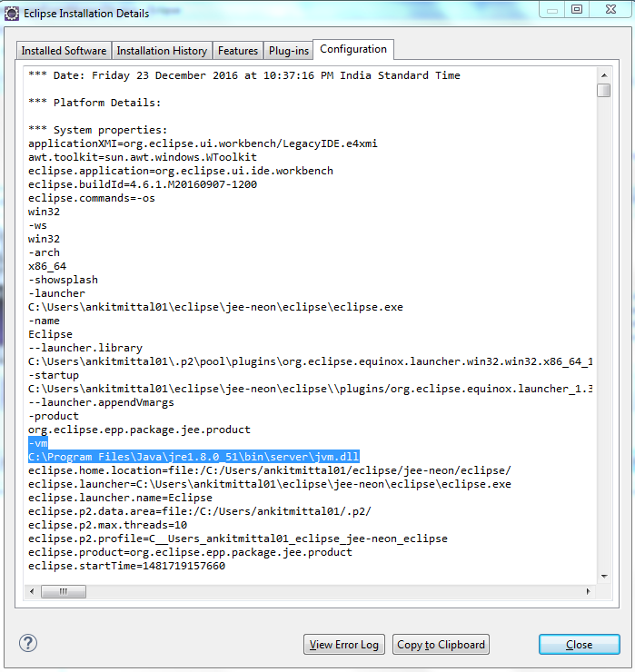Click the eclipse.home.location line
This screenshot has height=672, width=635.
click(270, 470)
